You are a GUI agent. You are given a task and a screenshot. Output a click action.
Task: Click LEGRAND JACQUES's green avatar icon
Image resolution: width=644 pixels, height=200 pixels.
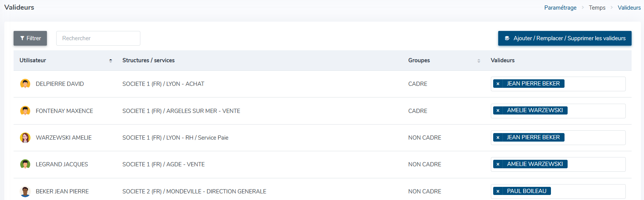point(25,164)
